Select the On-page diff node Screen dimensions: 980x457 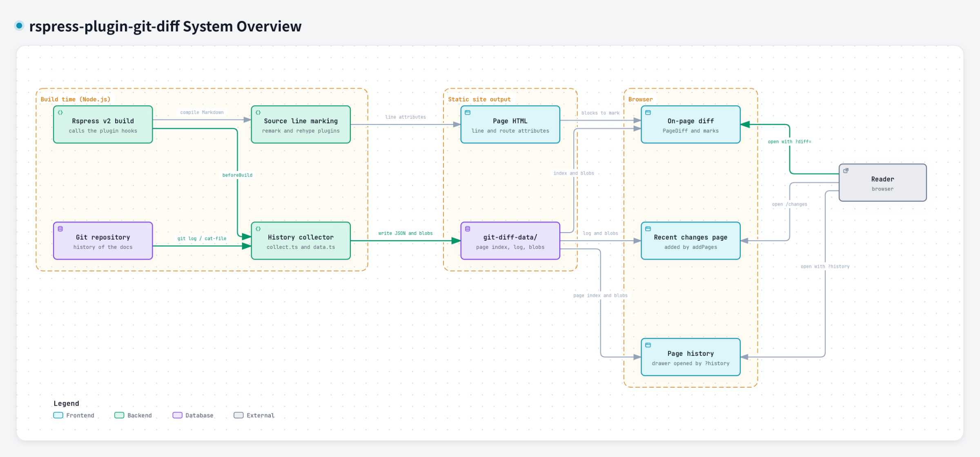(691, 124)
